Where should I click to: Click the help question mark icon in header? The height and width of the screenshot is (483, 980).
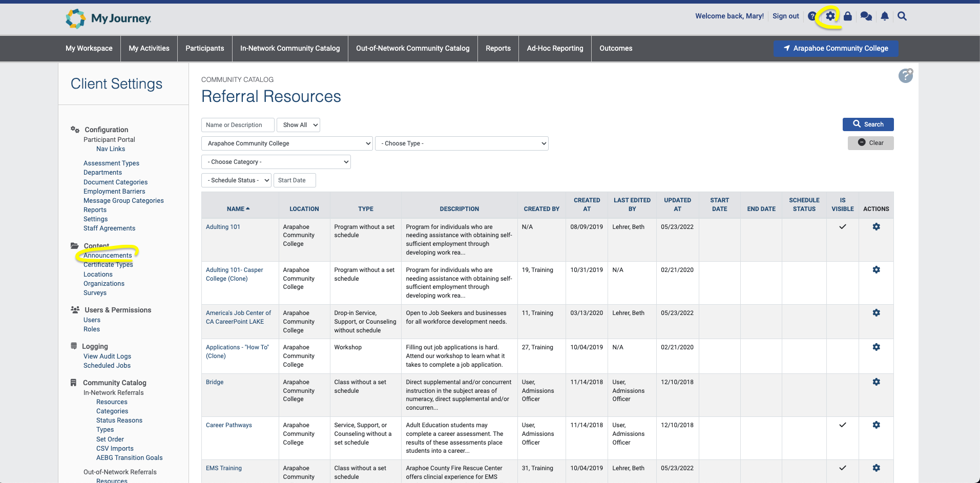click(812, 16)
